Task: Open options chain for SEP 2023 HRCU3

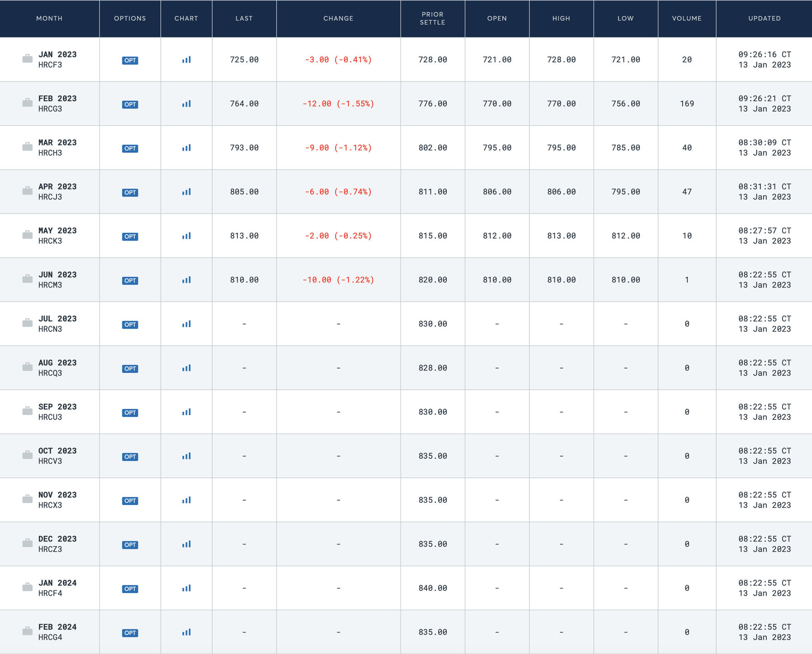Action: (x=130, y=413)
